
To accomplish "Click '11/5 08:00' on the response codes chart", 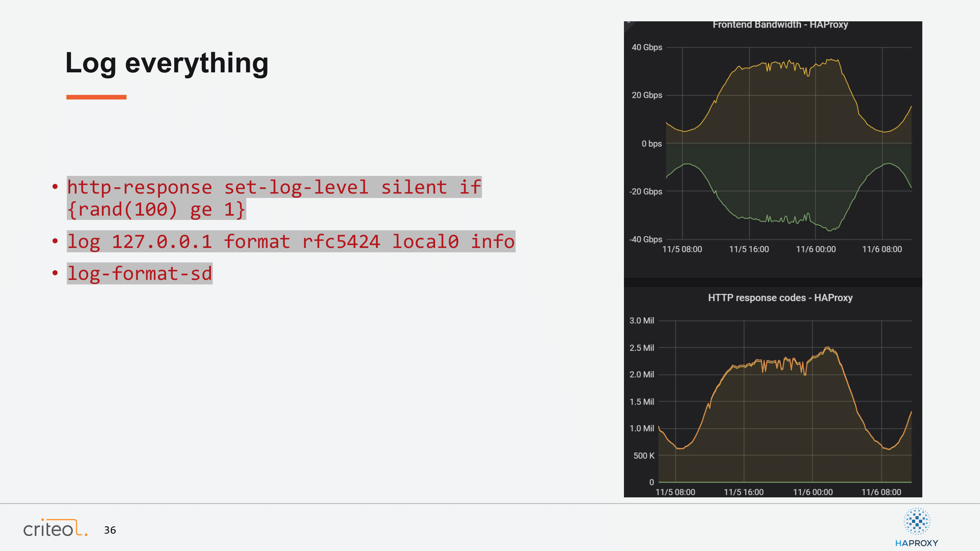I will [x=675, y=493].
